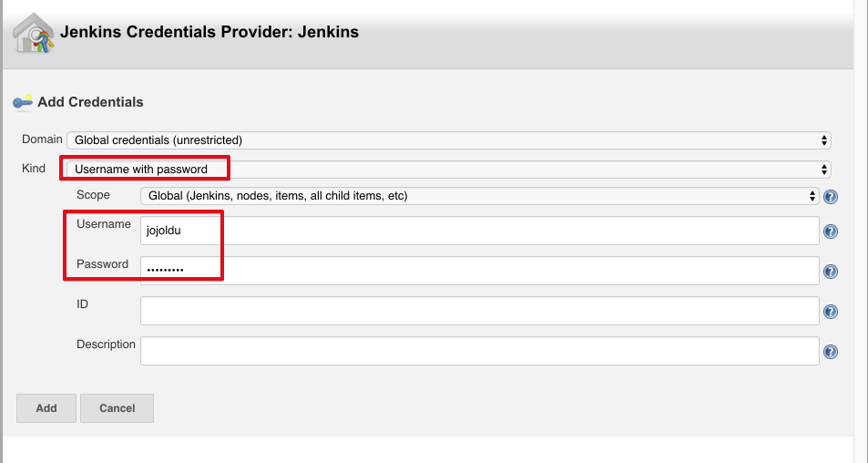868x463 pixels.
Task: Click the Description input field
Action: tap(479, 351)
